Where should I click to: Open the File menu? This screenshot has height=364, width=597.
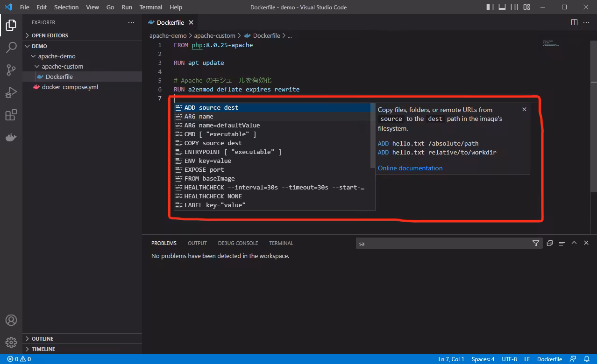pyautogui.click(x=25, y=7)
